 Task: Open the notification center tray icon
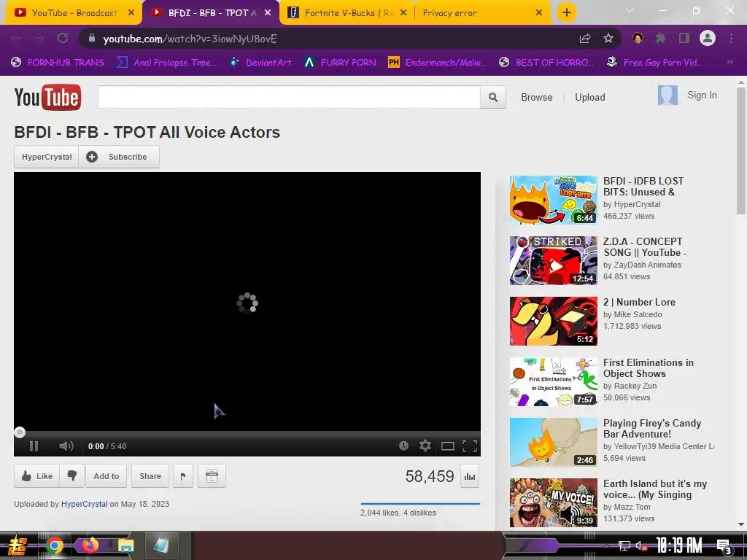pyautogui.click(x=724, y=546)
